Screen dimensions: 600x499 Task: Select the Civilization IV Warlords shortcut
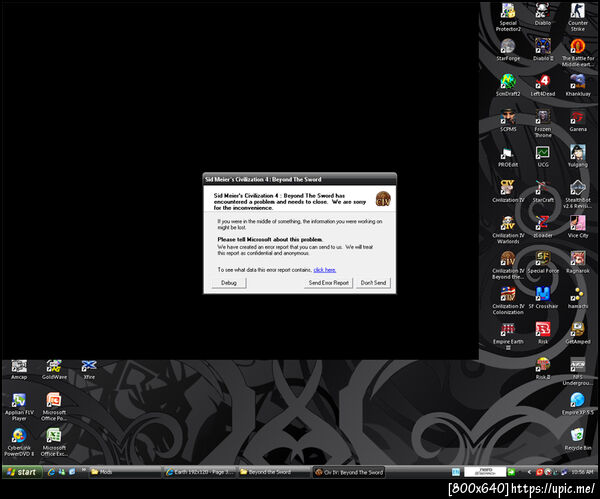(508, 230)
